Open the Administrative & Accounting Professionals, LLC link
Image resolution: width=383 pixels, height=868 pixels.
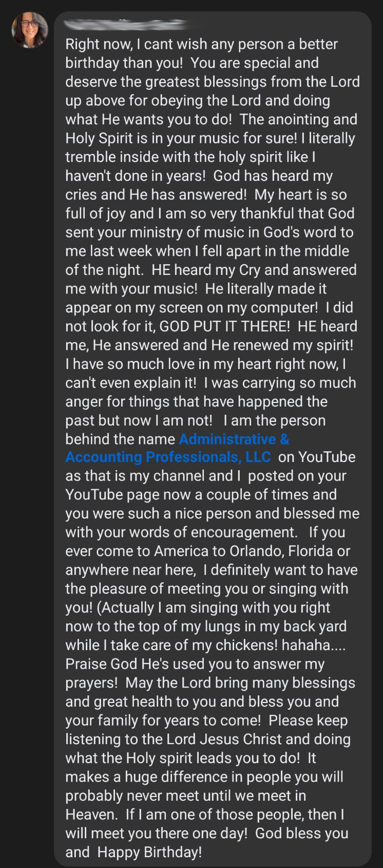click(x=177, y=448)
